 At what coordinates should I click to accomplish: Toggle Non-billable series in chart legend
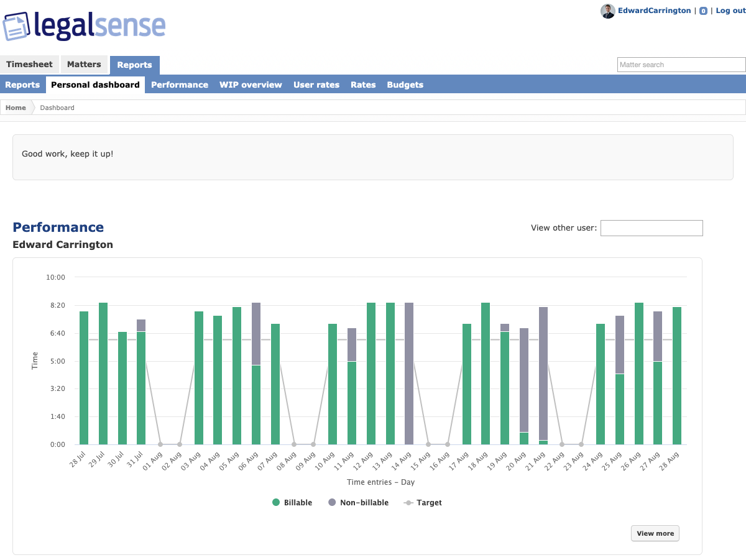358,502
